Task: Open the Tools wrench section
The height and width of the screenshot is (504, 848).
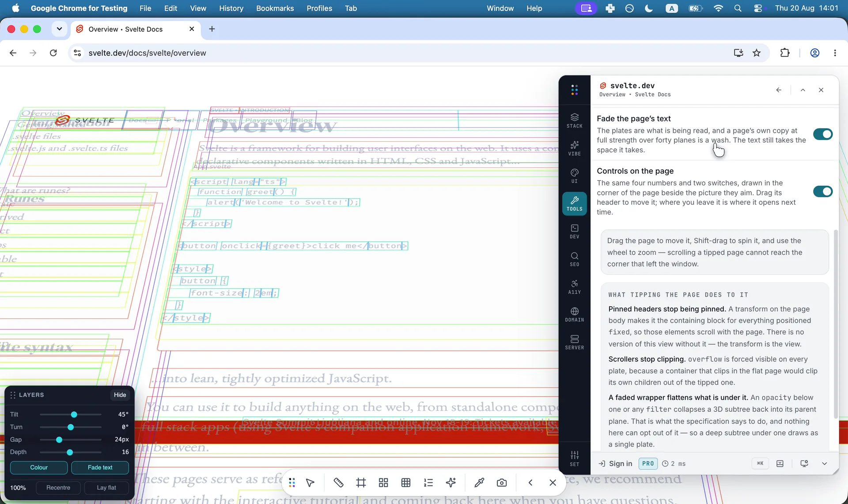Action: (x=574, y=203)
